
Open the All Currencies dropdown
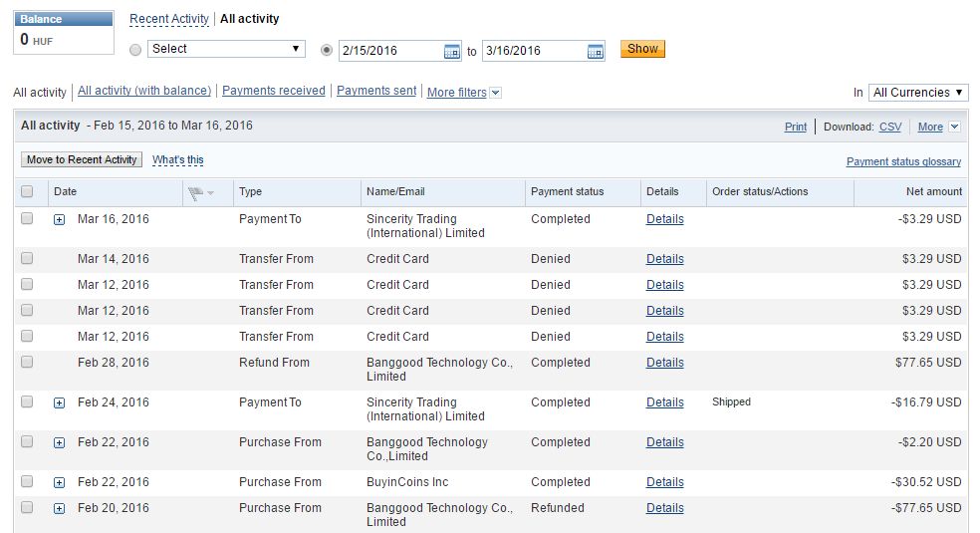(918, 93)
